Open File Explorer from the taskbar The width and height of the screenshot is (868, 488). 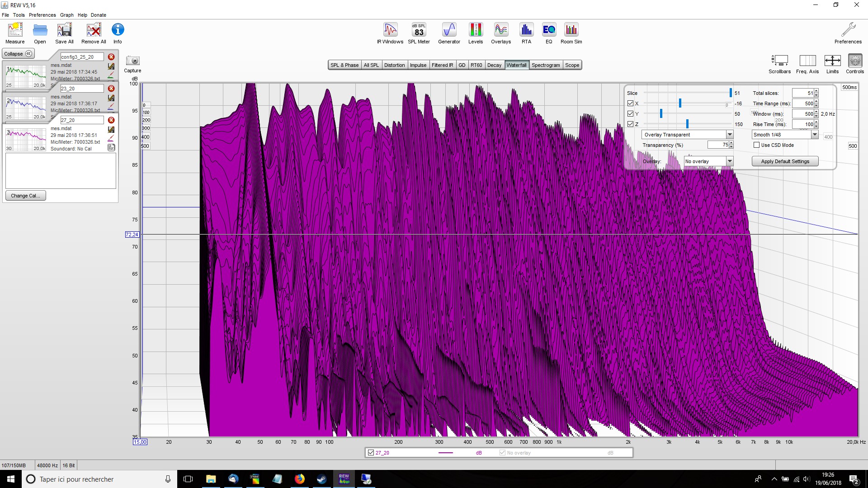(211, 479)
